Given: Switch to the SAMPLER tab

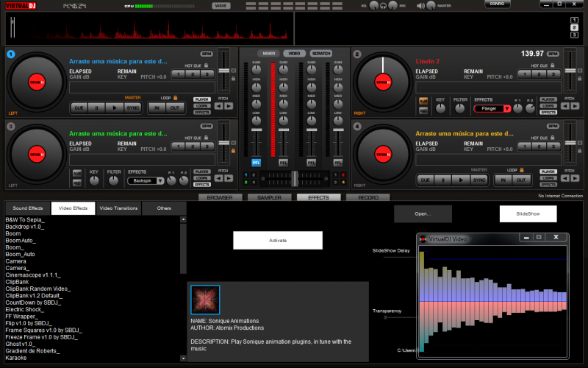Looking at the screenshot, I should point(269,197).
